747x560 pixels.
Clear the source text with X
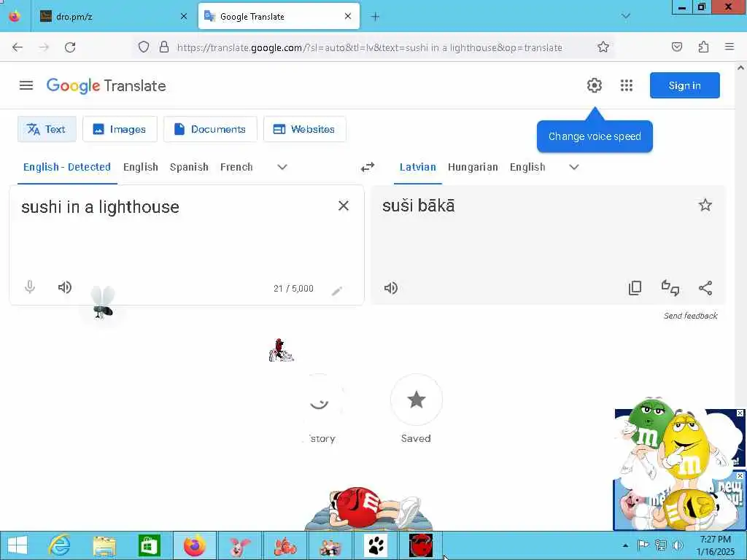[x=344, y=206]
